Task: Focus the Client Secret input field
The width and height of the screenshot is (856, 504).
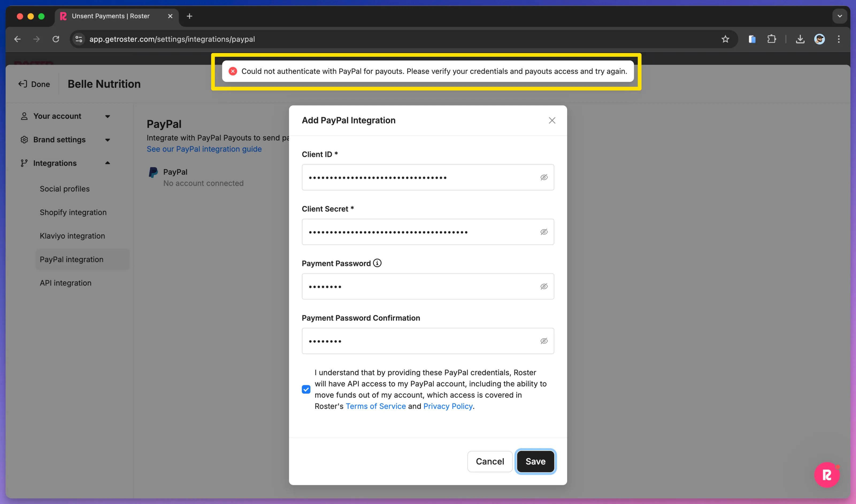Action: pos(428,232)
